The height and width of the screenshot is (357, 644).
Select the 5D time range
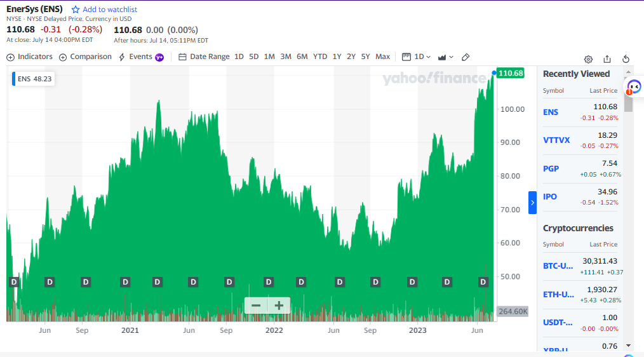click(x=254, y=57)
